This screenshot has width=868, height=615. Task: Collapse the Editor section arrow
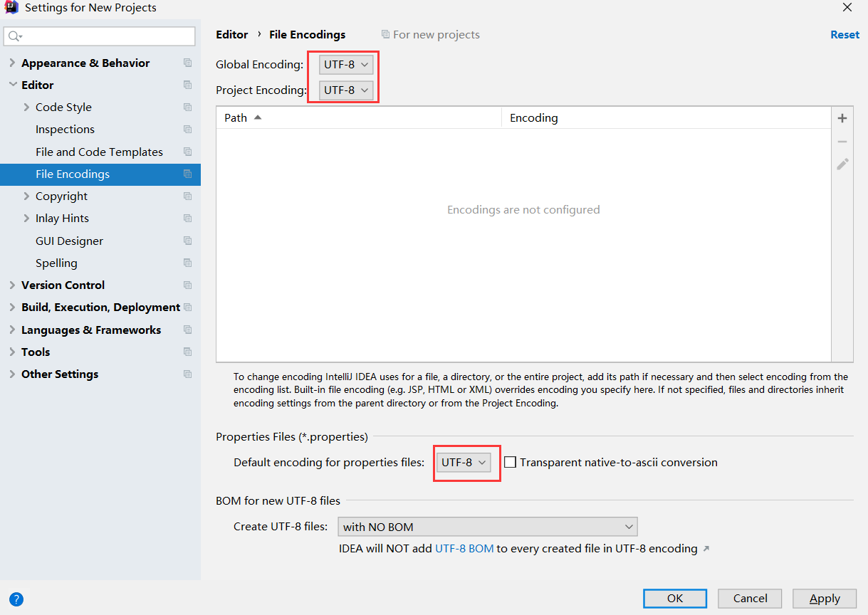(12, 85)
